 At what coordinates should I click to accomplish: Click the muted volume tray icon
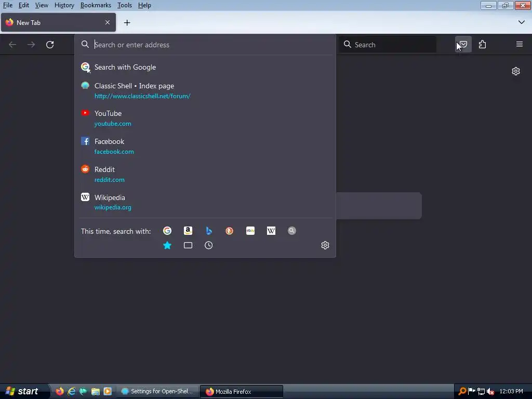click(490, 392)
